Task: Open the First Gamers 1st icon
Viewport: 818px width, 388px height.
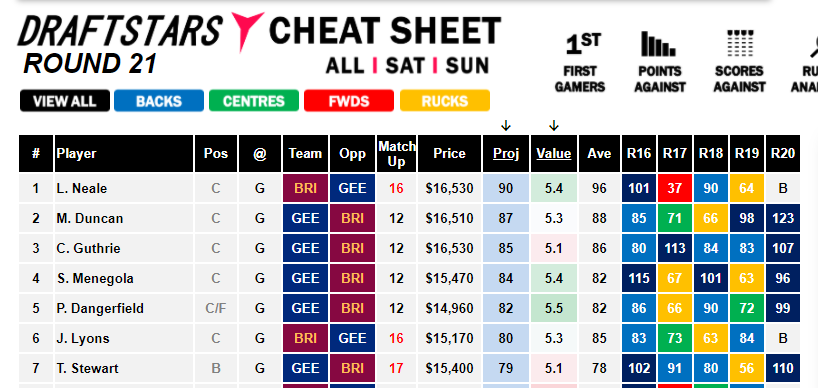Action: pos(583,44)
